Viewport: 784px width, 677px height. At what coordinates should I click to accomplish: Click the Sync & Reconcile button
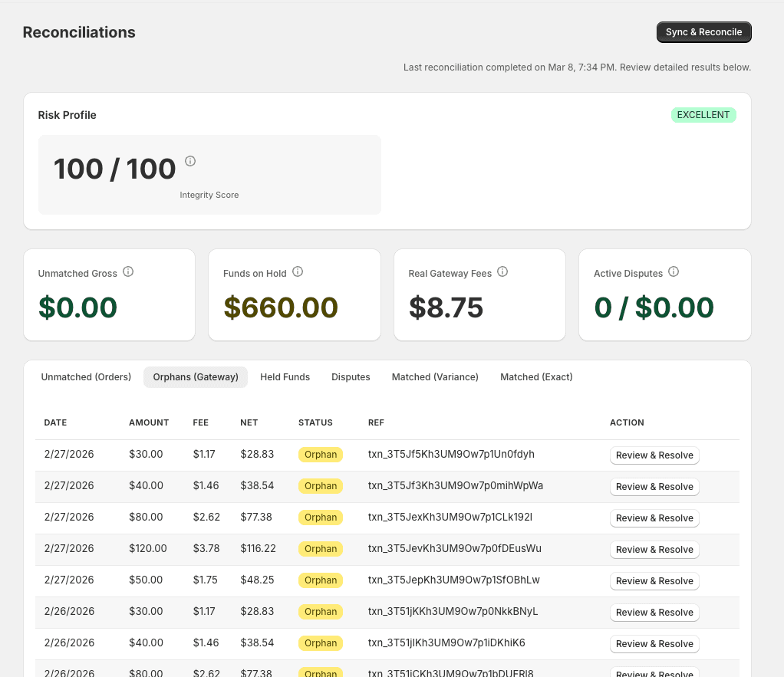pos(703,31)
